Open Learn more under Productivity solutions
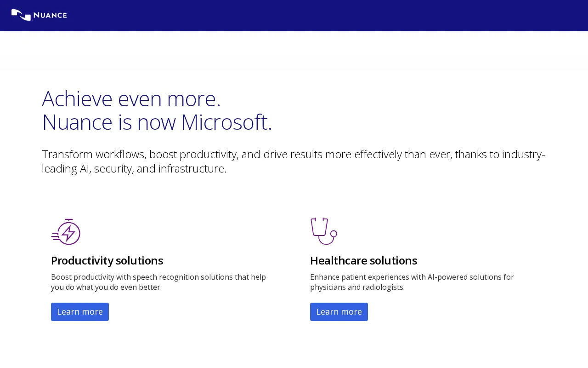Image resolution: width=588 pixels, height=368 pixels. click(80, 312)
